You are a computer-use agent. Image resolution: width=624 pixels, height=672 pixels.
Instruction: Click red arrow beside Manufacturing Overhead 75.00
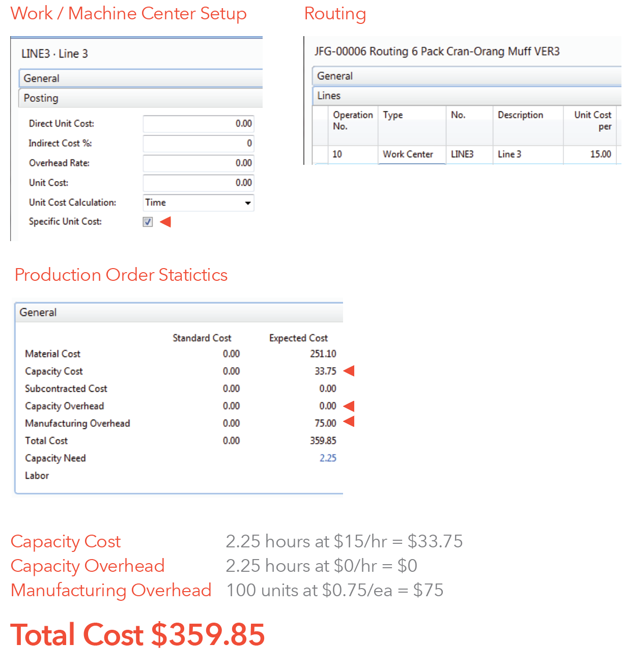(x=349, y=422)
